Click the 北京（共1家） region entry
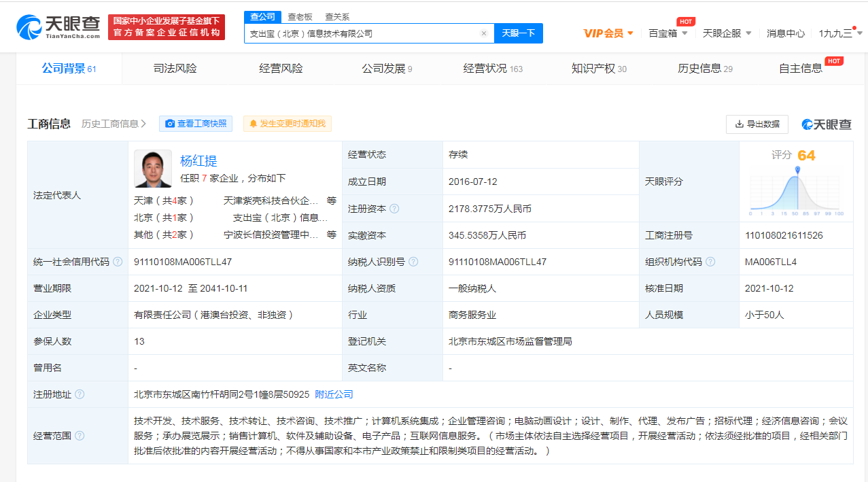Viewport: 868px width, 482px height. [x=164, y=218]
